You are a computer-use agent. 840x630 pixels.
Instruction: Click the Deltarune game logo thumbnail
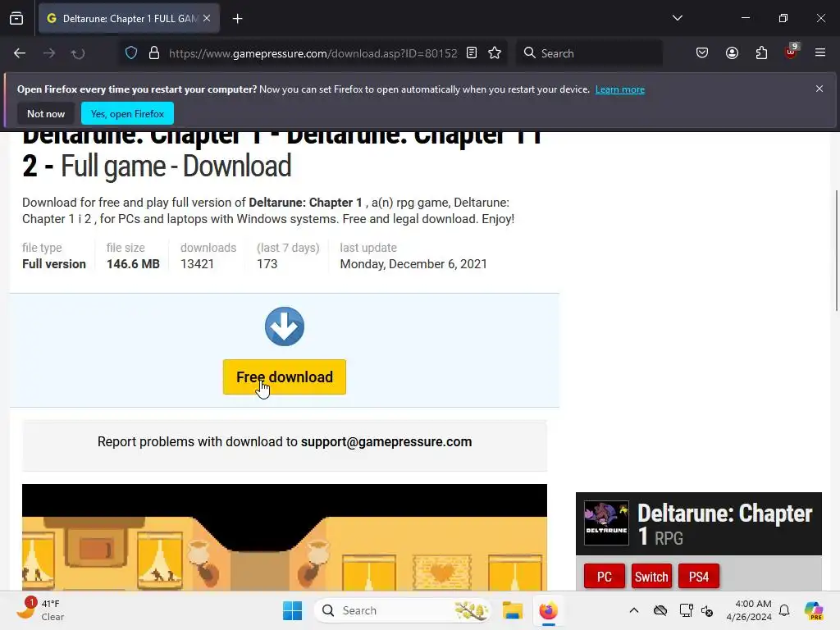pyautogui.click(x=606, y=523)
